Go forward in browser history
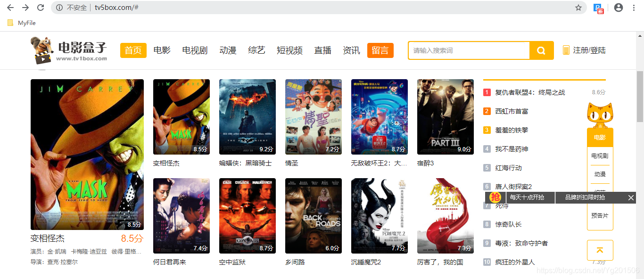Image resolution: width=644 pixels, height=279 pixels. click(x=25, y=8)
